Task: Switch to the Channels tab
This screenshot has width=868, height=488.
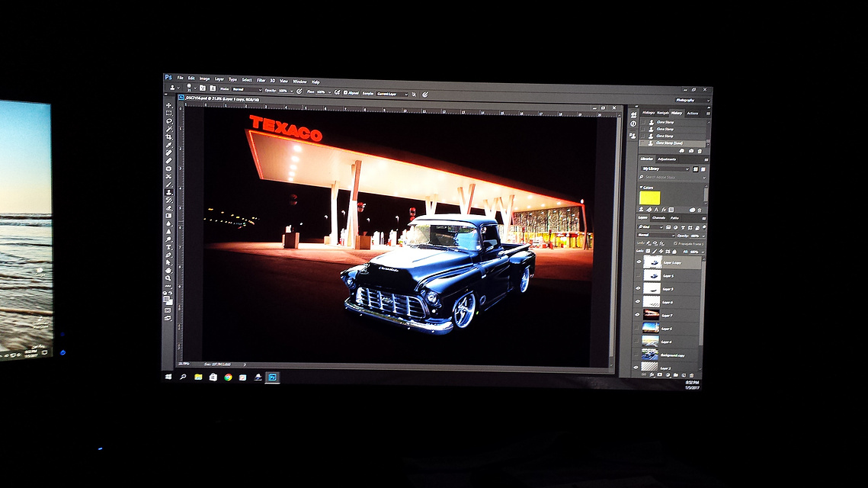Action: pyautogui.click(x=658, y=217)
